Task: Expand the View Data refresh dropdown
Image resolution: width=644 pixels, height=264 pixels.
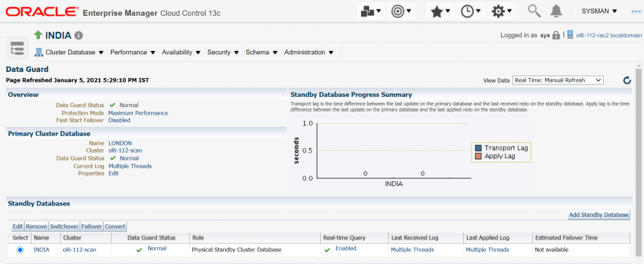Action: click(x=558, y=80)
